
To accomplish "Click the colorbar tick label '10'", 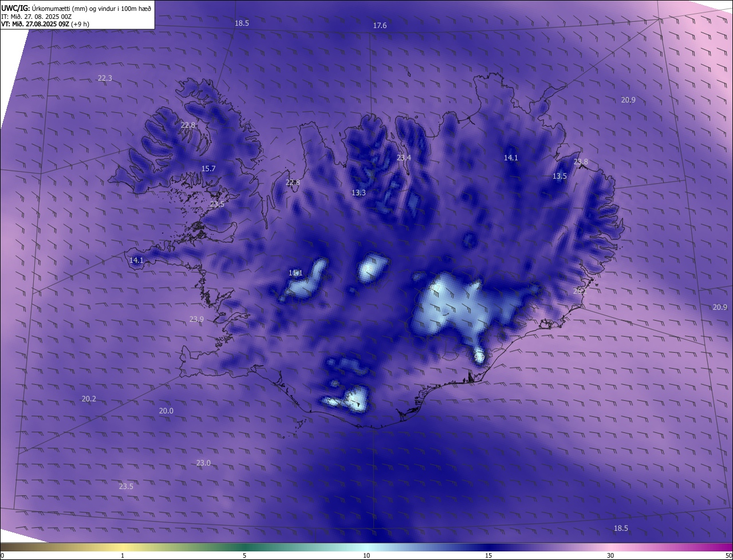I will [366, 556].
